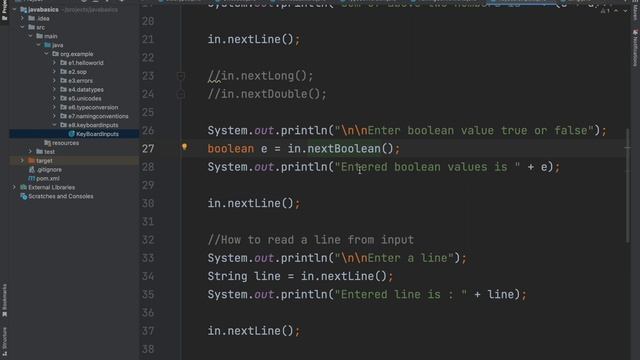
Task: Click the e4.datatypes package icon
Action: click(63, 89)
